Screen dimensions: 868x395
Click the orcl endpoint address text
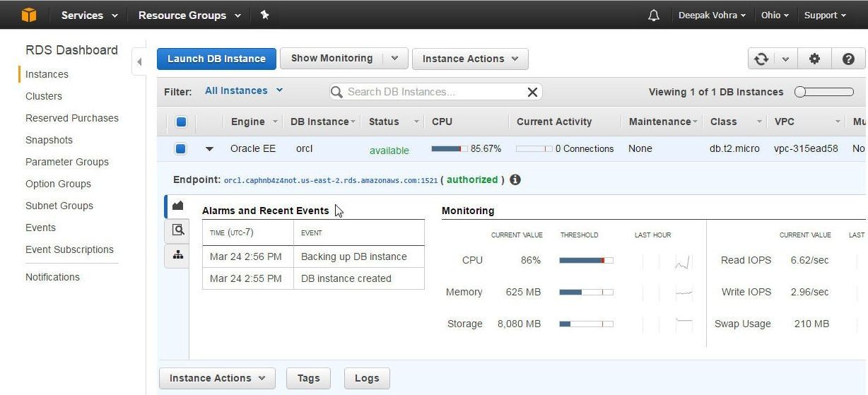tap(331, 180)
